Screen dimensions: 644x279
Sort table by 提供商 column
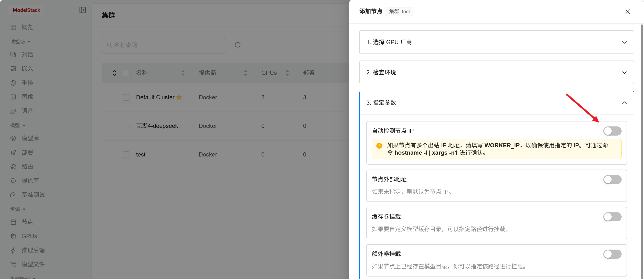point(245,73)
